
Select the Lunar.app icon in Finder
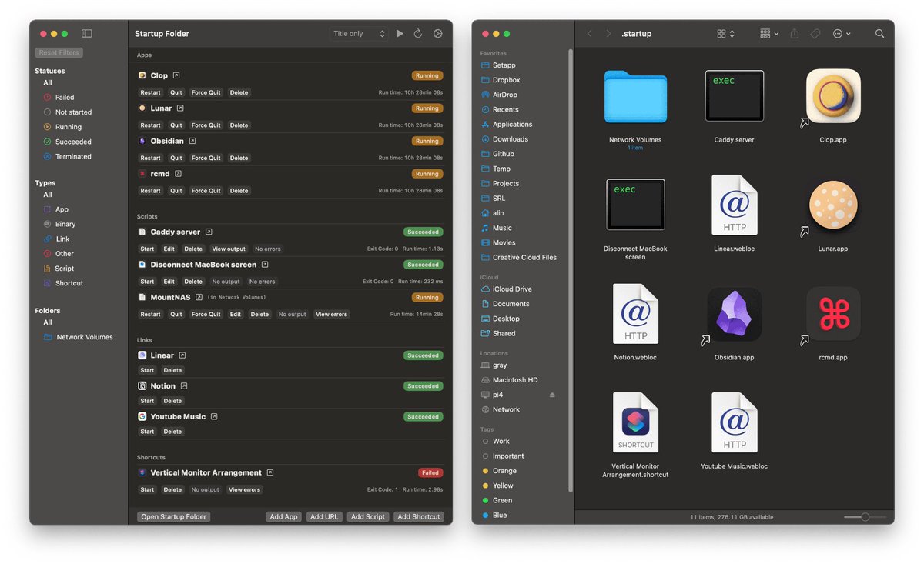click(832, 206)
